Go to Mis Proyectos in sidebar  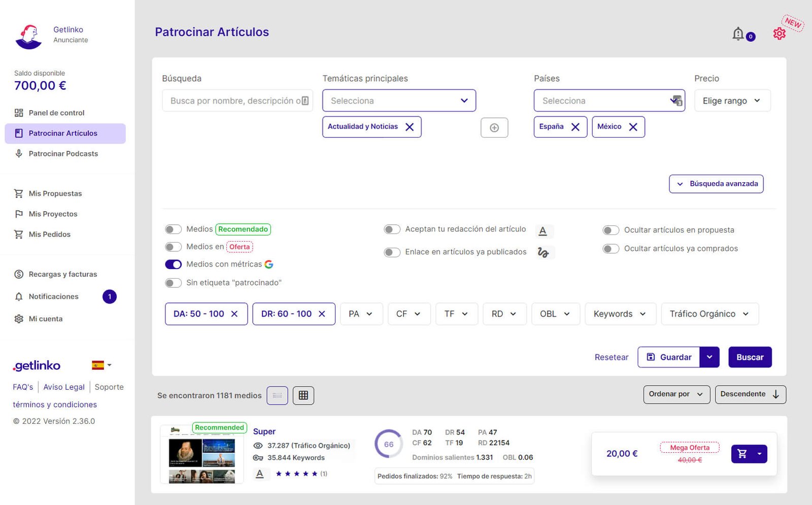click(53, 214)
